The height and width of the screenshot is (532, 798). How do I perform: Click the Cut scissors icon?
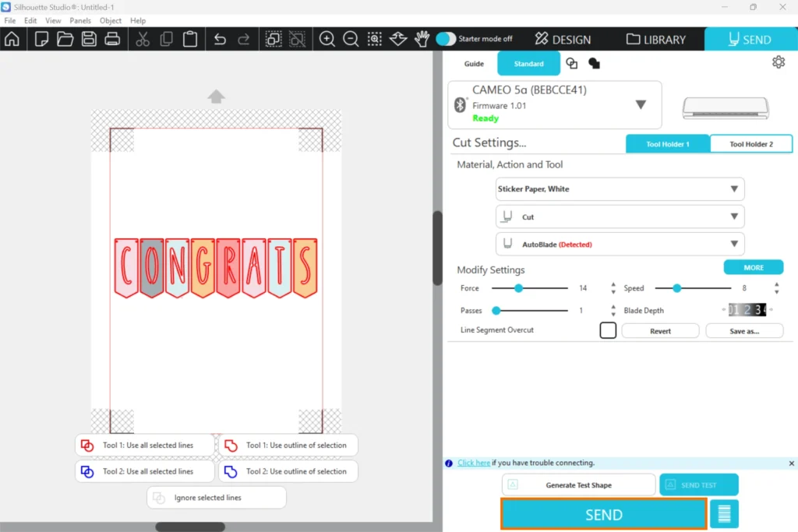(x=143, y=39)
